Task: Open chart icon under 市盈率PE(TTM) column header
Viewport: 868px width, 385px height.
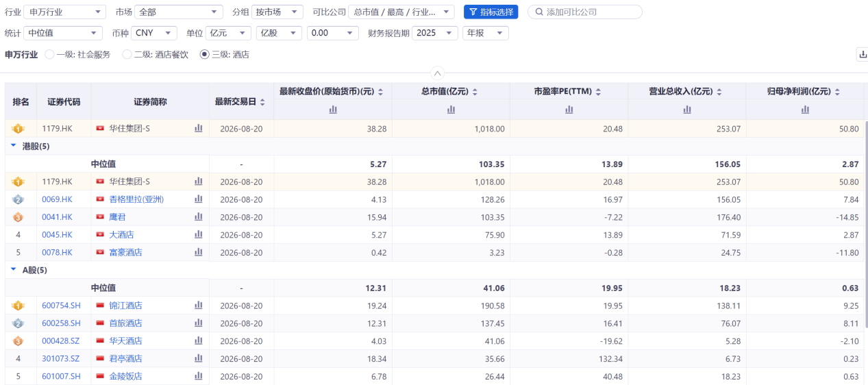Action: point(569,110)
